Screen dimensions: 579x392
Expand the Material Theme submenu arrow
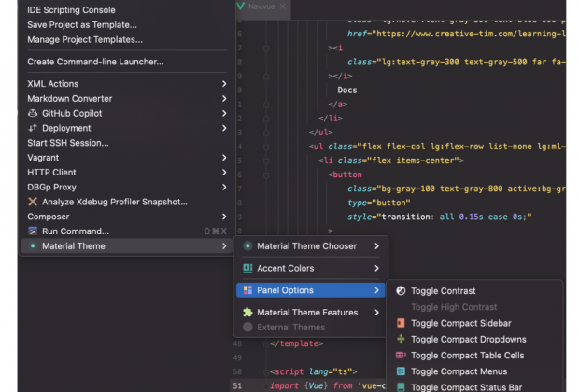224,245
